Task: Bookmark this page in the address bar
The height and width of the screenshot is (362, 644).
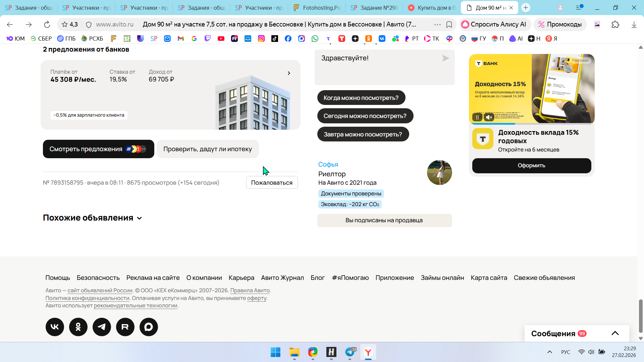Action: [x=449, y=24]
